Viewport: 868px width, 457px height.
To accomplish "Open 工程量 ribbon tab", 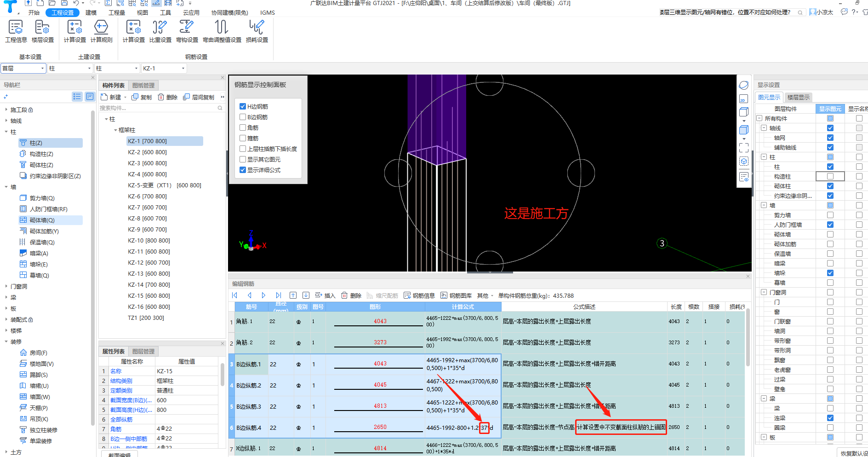I will (117, 12).
